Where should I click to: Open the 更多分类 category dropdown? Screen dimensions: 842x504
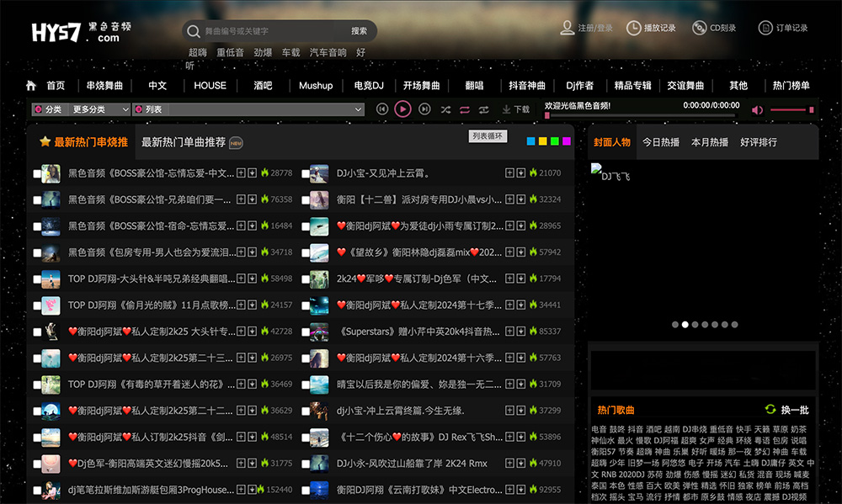pos(100,109)
